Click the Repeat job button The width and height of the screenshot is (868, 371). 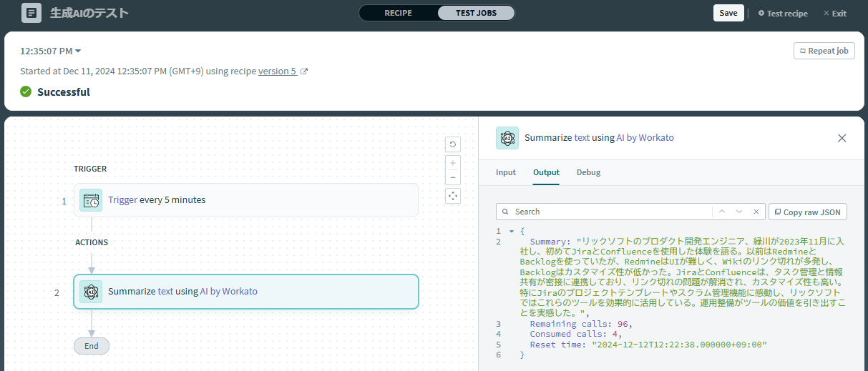(x=824, y=51)
